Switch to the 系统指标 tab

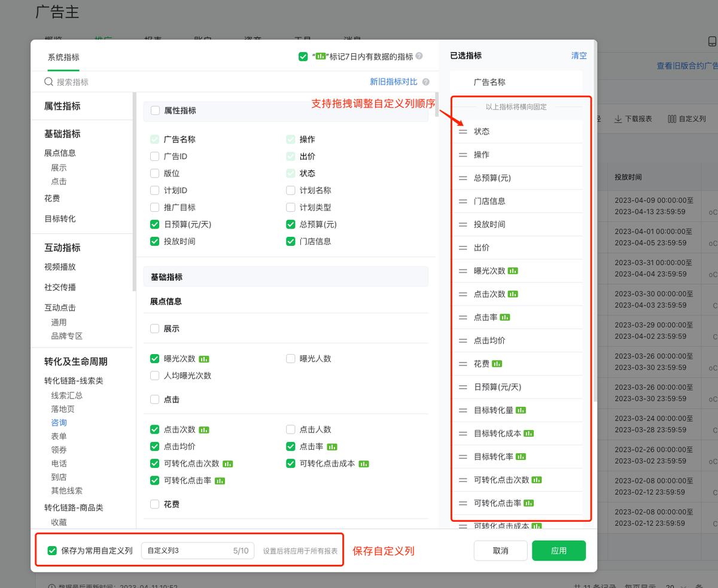point(63,57)
